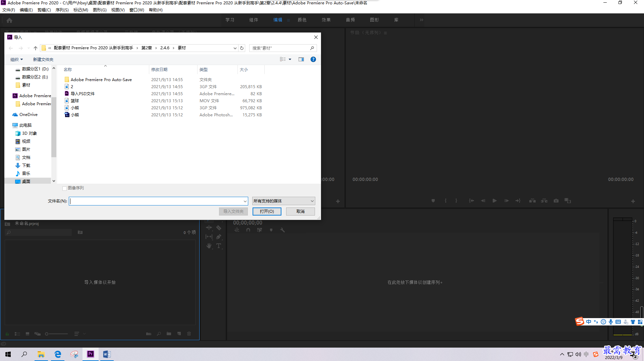Screen dimensions: 644x361
Task: Open Comparison View in Program monitor
Action: click(x=568, y=201)
